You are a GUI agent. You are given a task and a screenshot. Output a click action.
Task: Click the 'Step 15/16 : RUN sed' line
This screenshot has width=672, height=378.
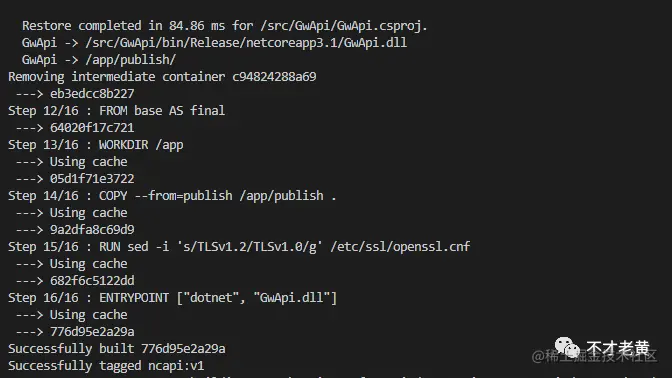[239, 247]
